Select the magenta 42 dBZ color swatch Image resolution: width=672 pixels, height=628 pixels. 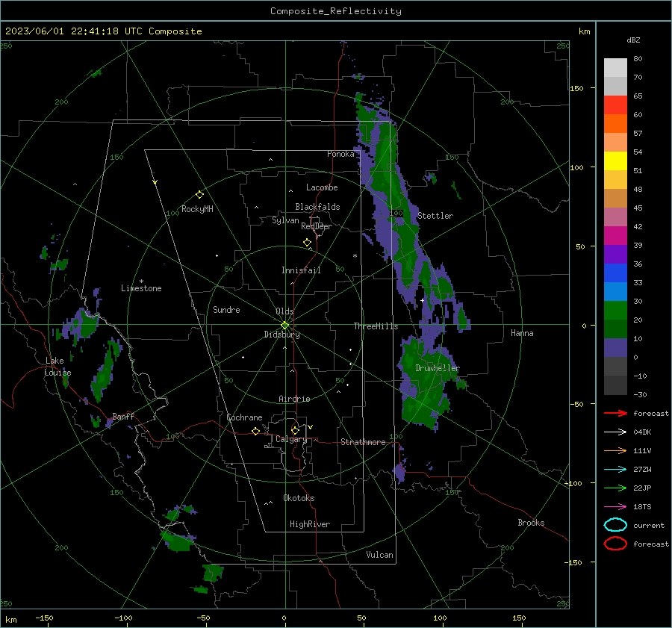click(x=615, y=235)
